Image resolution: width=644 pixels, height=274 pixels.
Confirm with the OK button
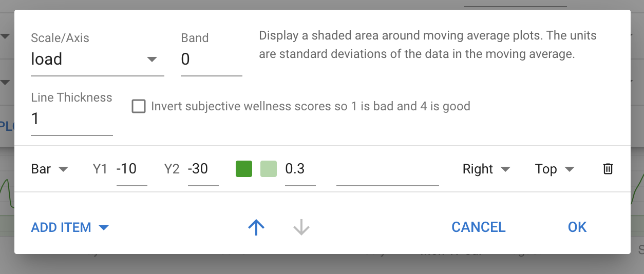pos(577,227)
